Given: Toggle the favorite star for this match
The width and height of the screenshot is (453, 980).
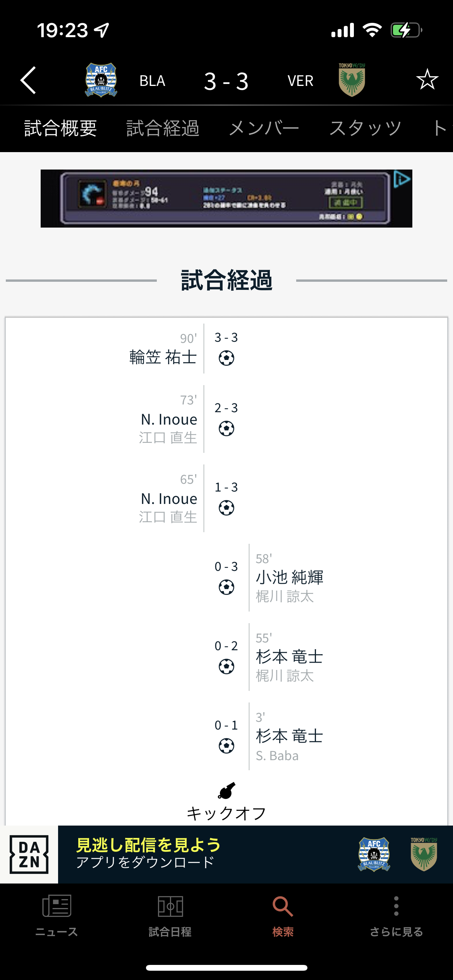Looking at the screenshot, I should [427, 79].
